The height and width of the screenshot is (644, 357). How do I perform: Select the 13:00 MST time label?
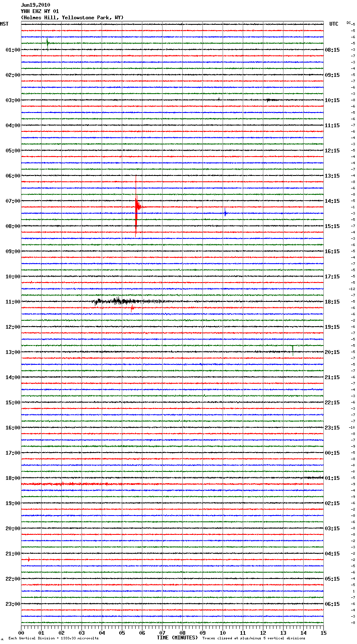click(x=13, y=352)
